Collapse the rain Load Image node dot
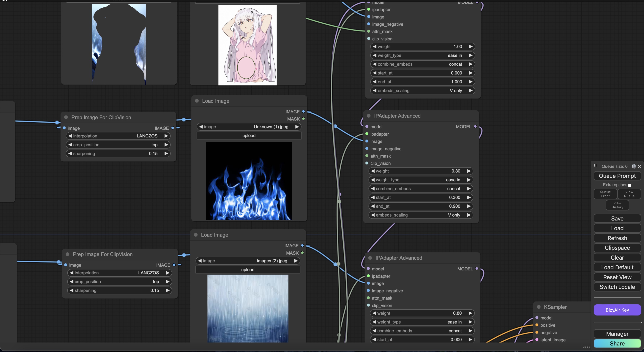644x352 pixels. click(196, 235)
